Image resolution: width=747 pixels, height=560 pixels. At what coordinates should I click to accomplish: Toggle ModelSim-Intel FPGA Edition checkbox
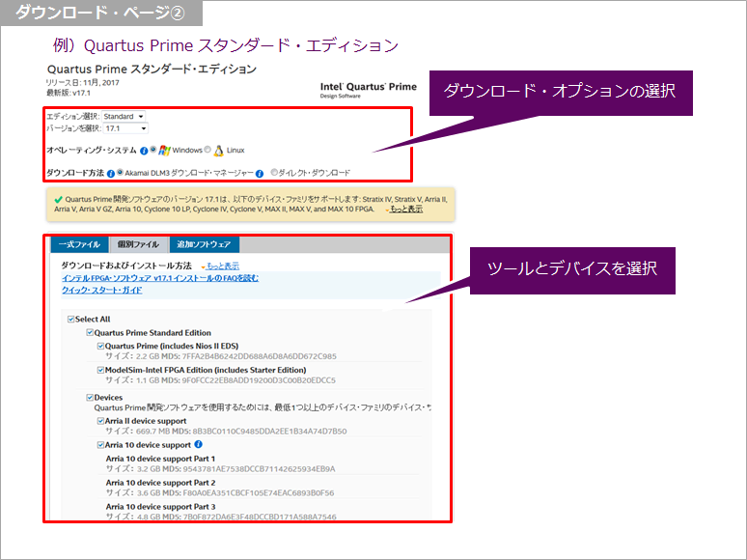[100, 370]
